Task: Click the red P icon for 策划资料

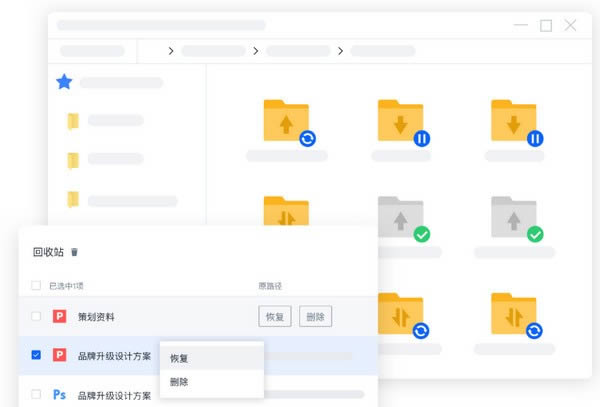Action: (59, 317)
